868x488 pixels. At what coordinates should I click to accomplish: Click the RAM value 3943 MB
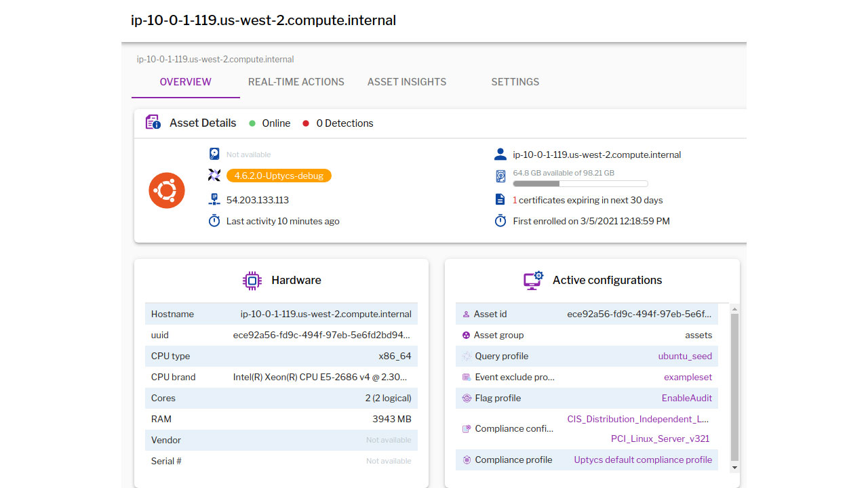pos(392,420)
